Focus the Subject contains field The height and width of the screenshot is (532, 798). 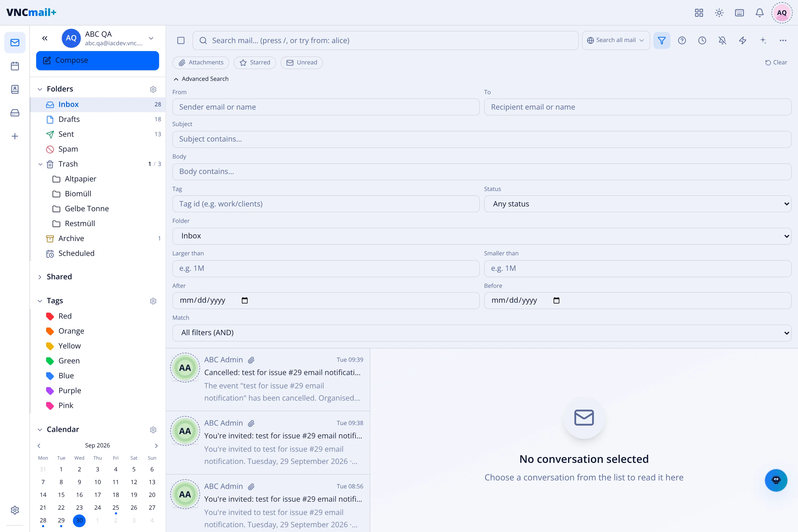click(x=482, y=139)
